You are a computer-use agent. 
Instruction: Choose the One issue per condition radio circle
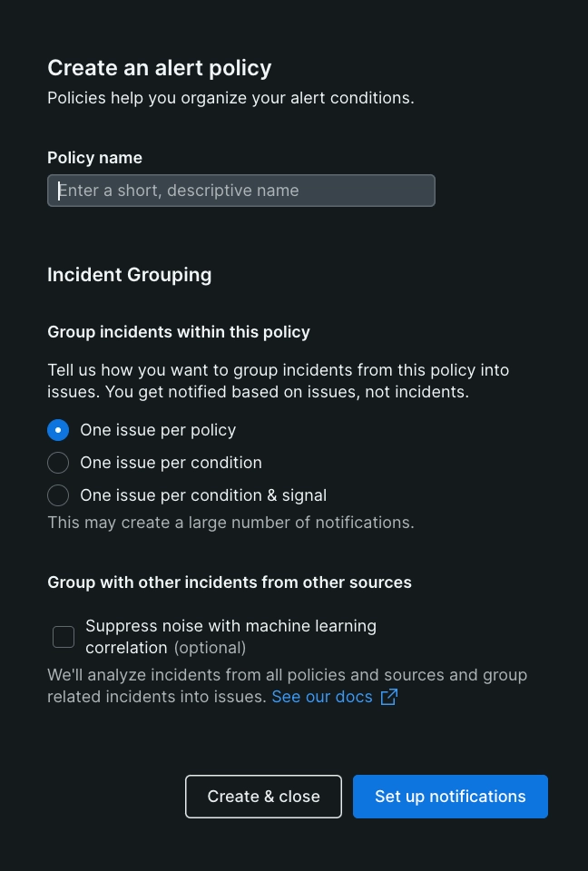pyautogui.click(x=58, y=463)
